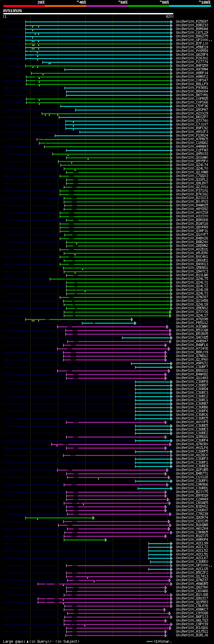
Task: Select the UniRef100_C3URB7 label
Action: (x=192, y=404)
